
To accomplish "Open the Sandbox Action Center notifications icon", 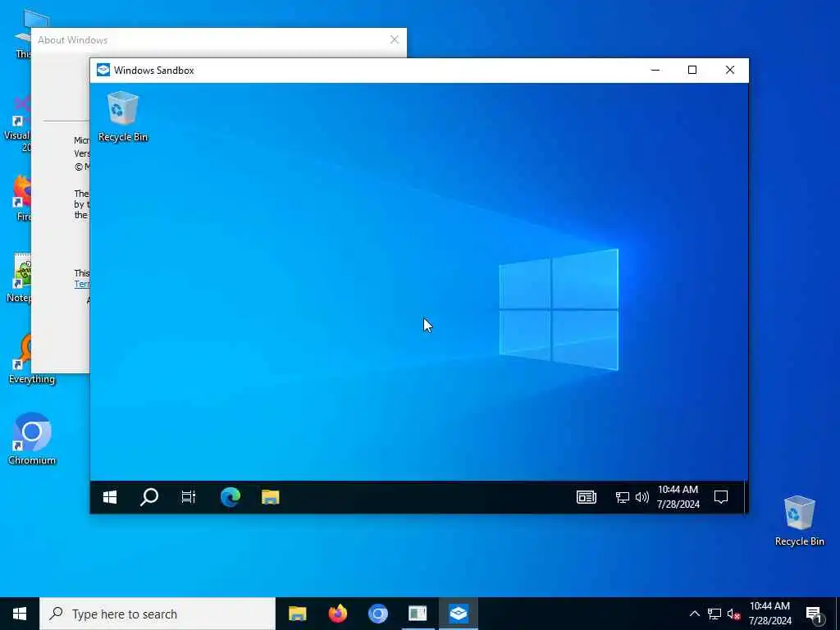I will (x=721, y=497).
